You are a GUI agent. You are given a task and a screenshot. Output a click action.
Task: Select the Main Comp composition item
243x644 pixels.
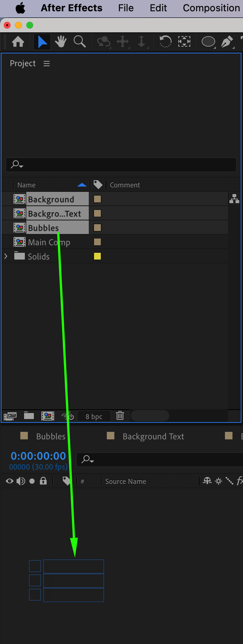pyautogui.click(x=49, y=242)
